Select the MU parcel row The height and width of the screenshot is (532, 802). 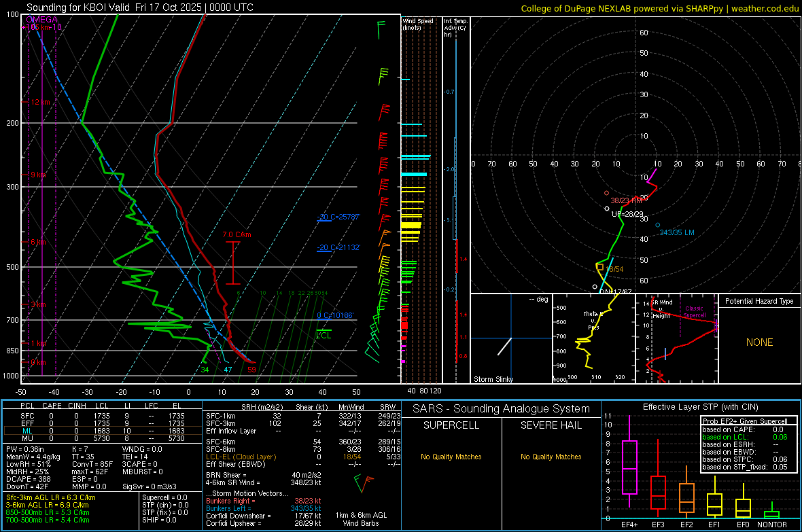103,438
